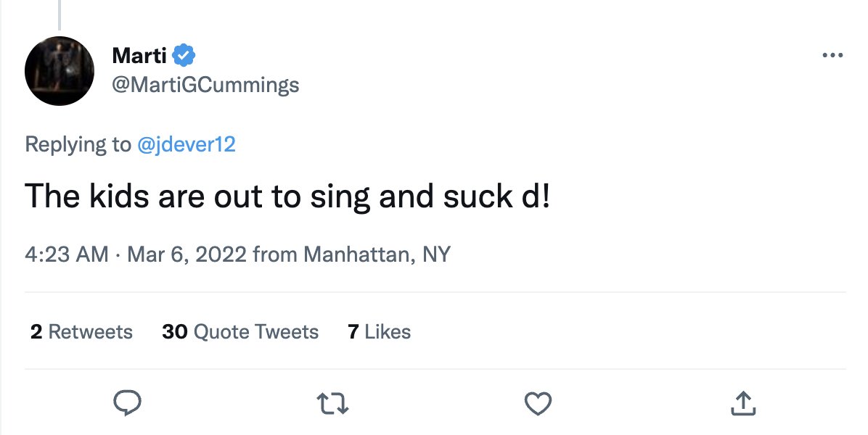The image size is (868, 435).
Task: View the 7 Likes list
Action: coord(379,331)
